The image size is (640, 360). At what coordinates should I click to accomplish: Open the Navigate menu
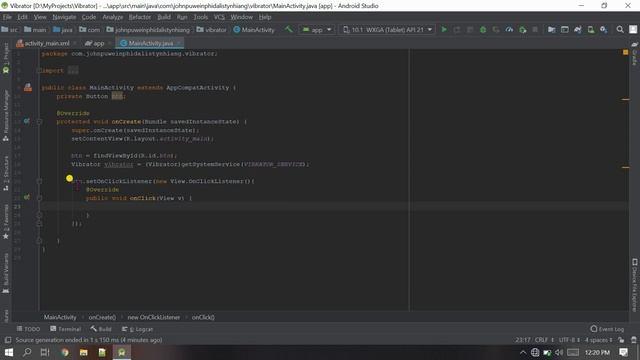coord(64,17)
